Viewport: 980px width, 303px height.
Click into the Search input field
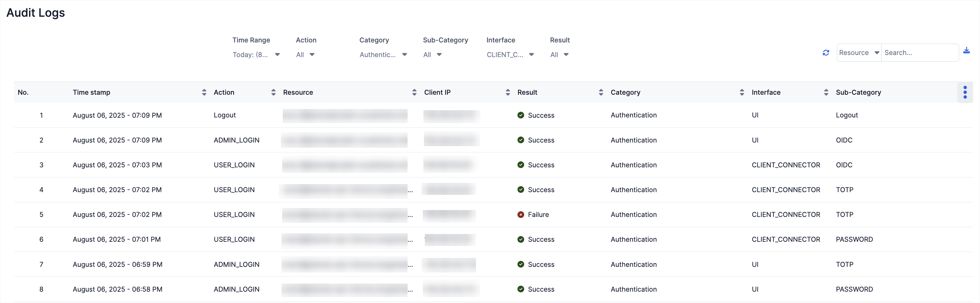click(919, 53)
